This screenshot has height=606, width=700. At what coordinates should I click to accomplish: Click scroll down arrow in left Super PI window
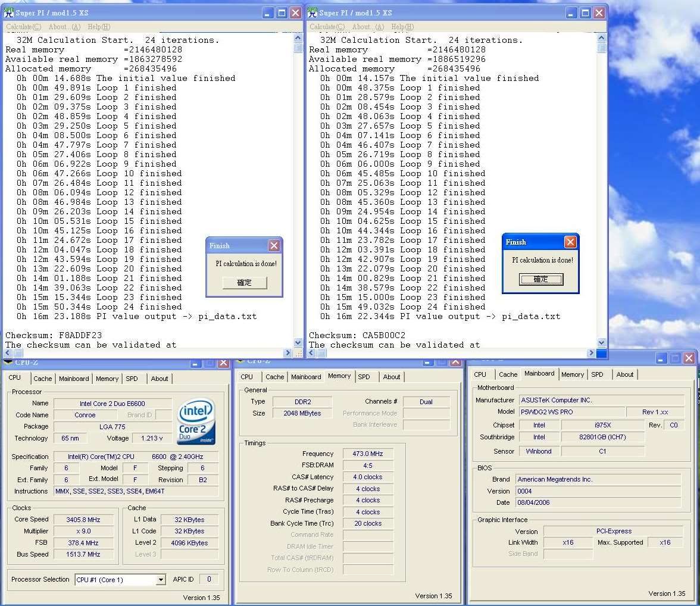point(298,342)
